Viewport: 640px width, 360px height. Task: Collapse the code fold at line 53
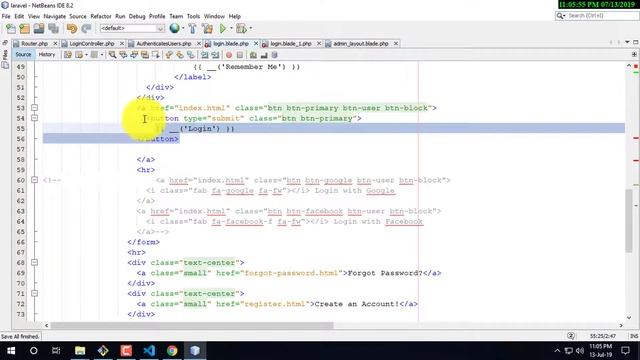click(x=34, y=108)
